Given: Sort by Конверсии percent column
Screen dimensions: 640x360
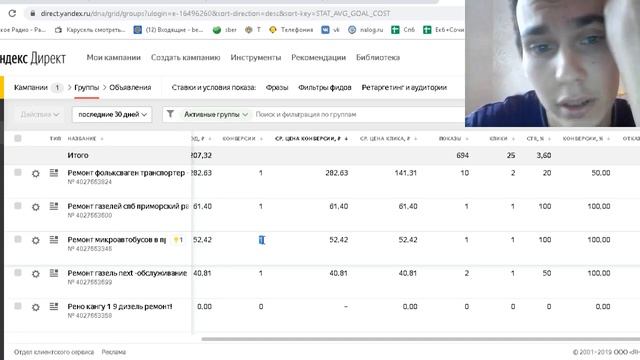Looking at the screenshot, I should (587, 139).
